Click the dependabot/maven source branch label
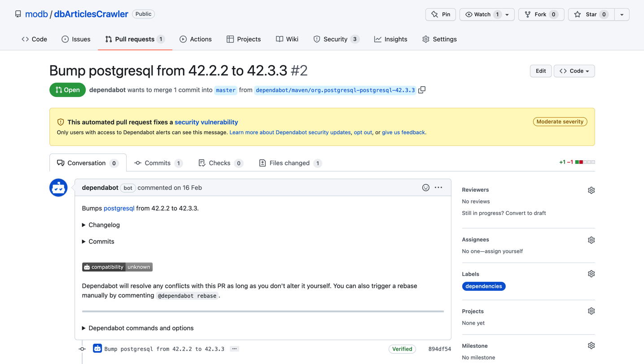Image resolution: width=644 pixels, height=364 pixels. 335,90
